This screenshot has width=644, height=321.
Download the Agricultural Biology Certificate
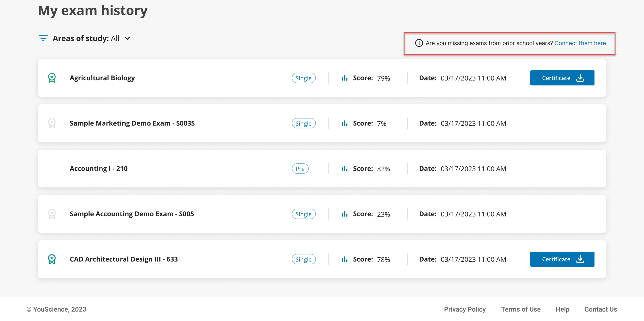click(562, 78)
